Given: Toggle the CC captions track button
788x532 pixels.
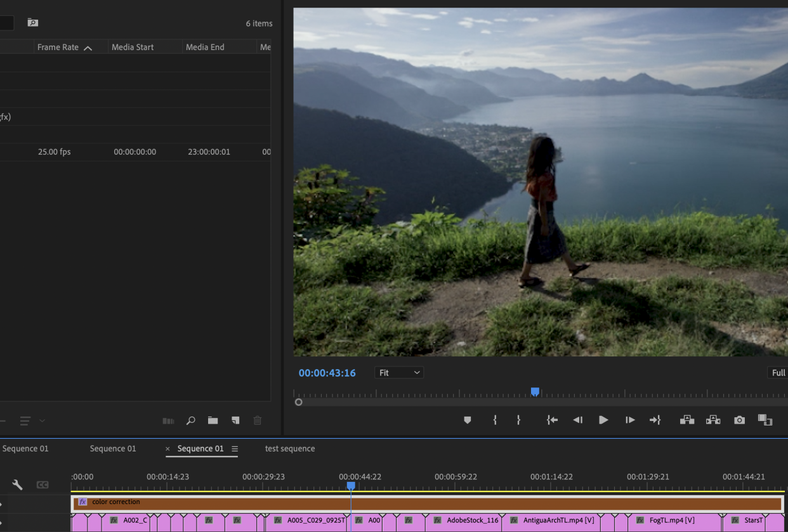Looking at the screenshot, I should (43, 485).
